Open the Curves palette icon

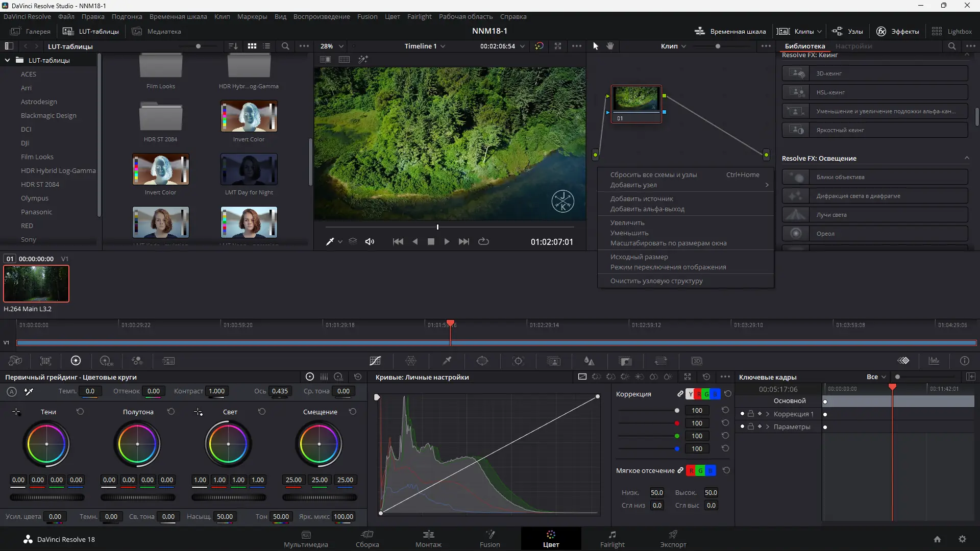point(375,361)
